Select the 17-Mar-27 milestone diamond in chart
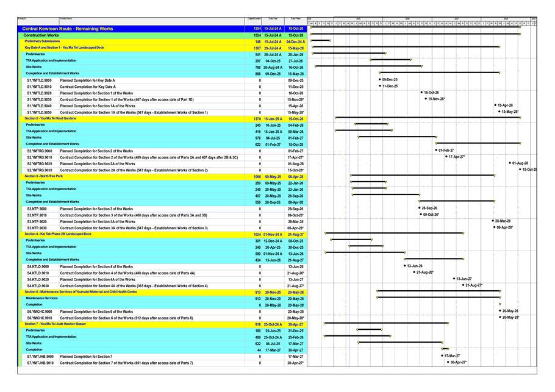The height and width of the screenshot is (392, 555). tap(442, 355)
